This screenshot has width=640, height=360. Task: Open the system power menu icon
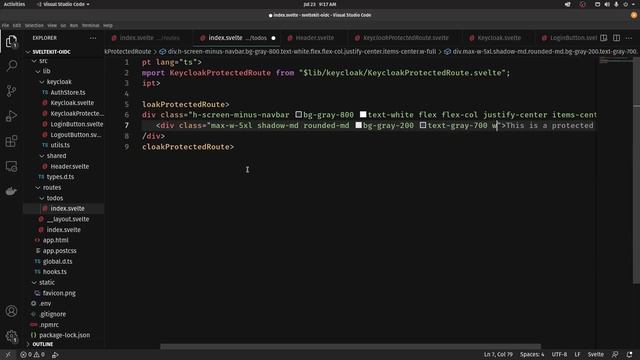click(x=625, y=4)
